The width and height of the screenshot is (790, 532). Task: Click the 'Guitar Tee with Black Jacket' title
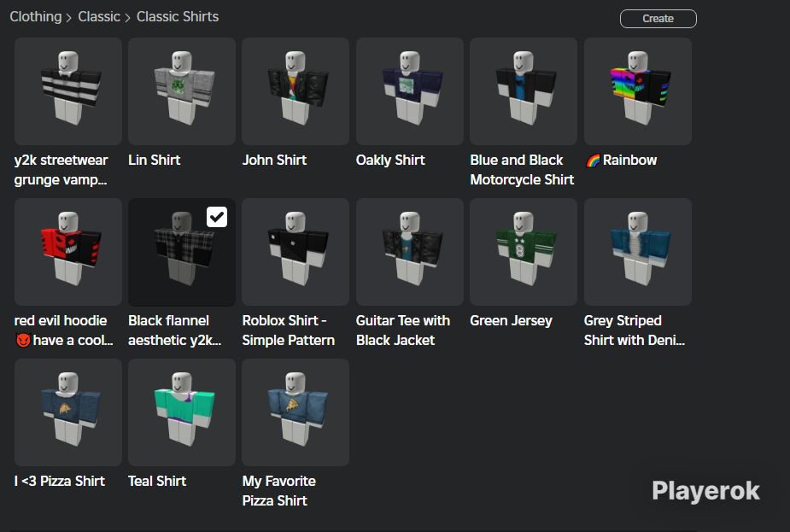(403, 330)
